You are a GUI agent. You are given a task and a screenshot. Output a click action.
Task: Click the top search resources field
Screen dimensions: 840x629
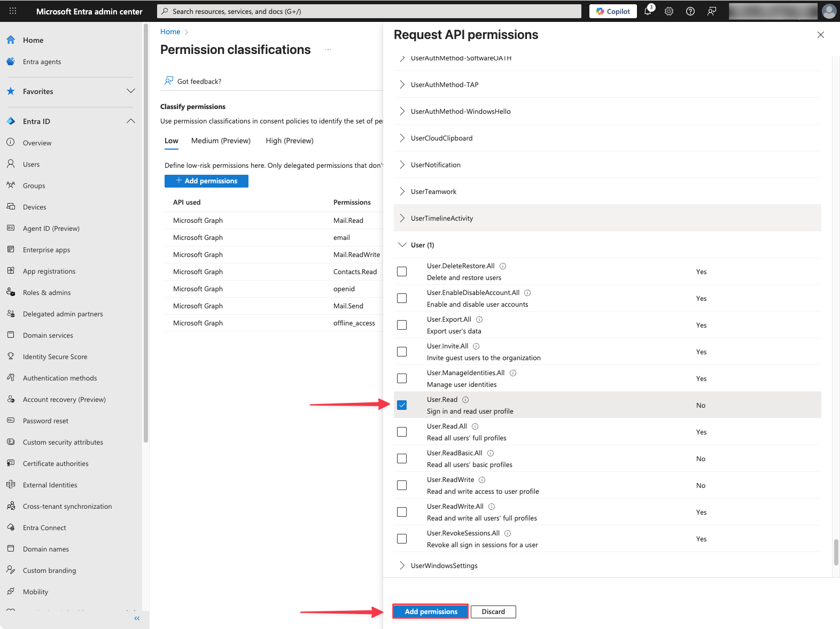tap(369, 11)
